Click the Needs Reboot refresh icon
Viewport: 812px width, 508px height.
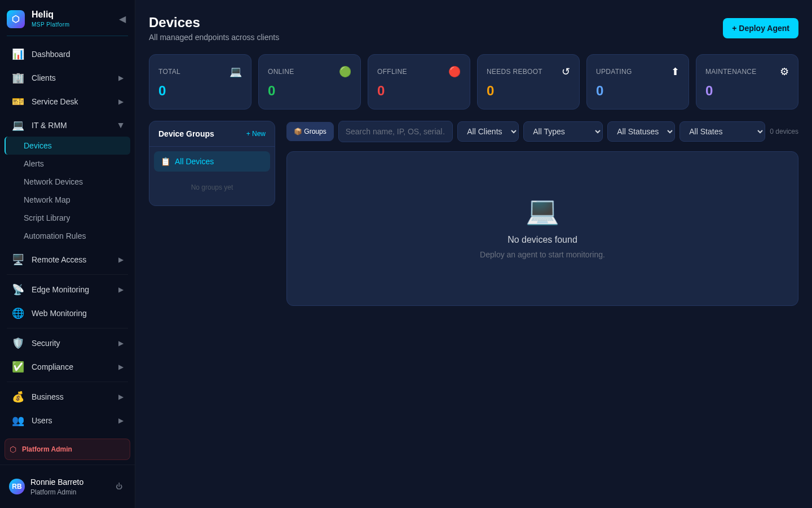[x=566, y=72]
